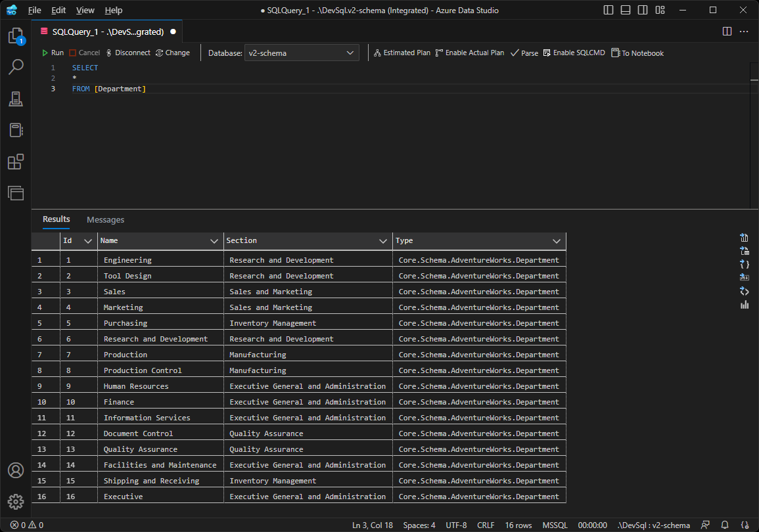Click the Azure Data Studio app logo
Screen dimensions: 759x532
tap(12, 10)
